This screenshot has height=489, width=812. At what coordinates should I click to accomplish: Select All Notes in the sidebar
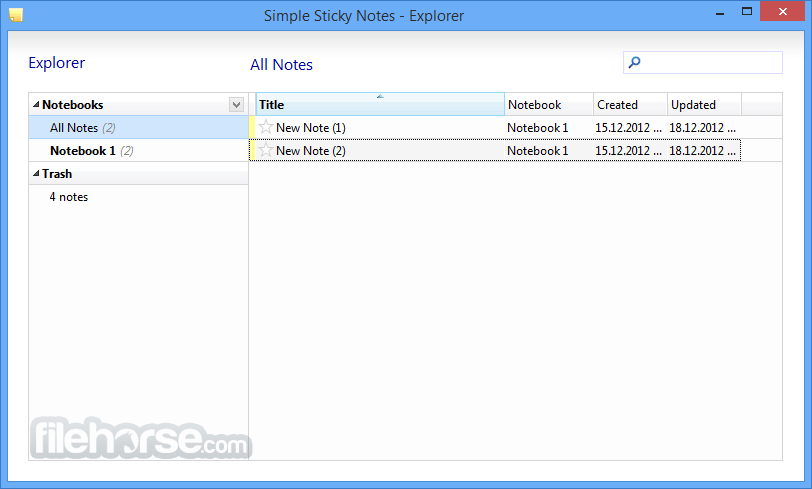(x=139, y=127)
